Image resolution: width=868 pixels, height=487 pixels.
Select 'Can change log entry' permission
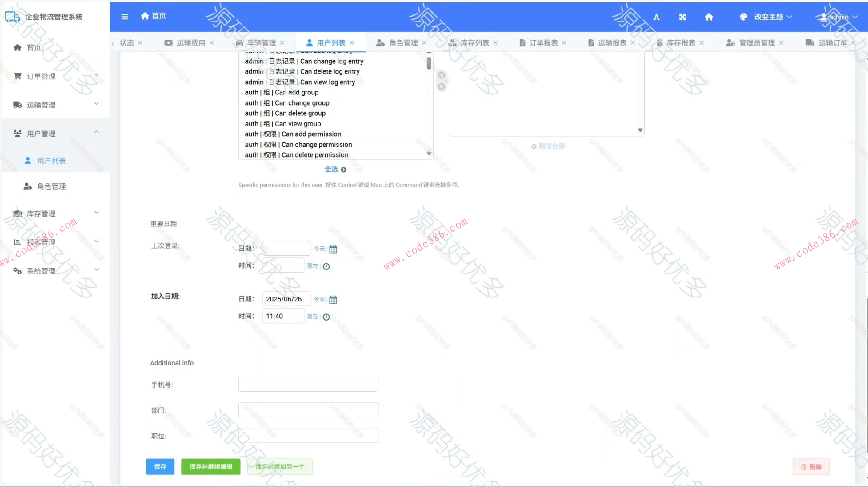[x=304, y=61]
